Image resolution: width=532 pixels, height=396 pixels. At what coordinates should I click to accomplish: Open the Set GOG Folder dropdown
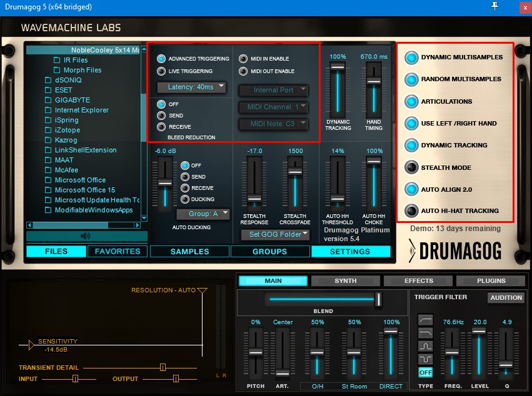[275, 234]
